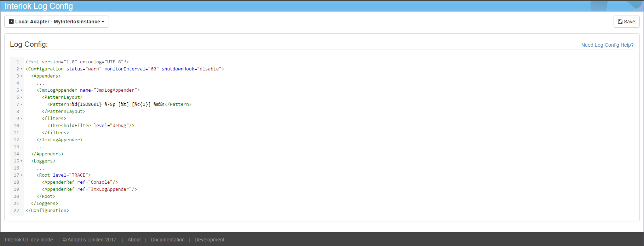Screen dimensions: 644x246
Task: Click the closing </PatternLayout> tag
Action: click(x=64, y=111)
